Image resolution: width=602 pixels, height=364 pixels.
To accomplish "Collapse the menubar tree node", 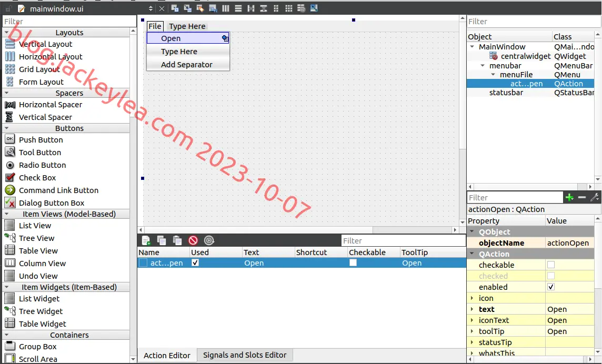I will coord(483,66).
